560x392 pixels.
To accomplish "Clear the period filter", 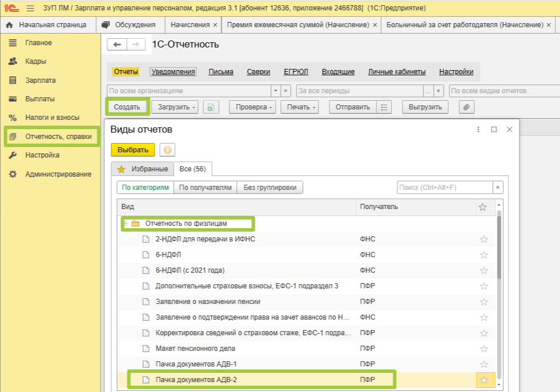I will coord(438,91).
